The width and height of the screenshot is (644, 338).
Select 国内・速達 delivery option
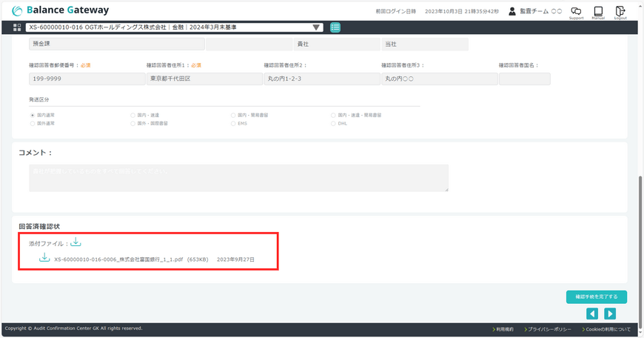[133, 116]
